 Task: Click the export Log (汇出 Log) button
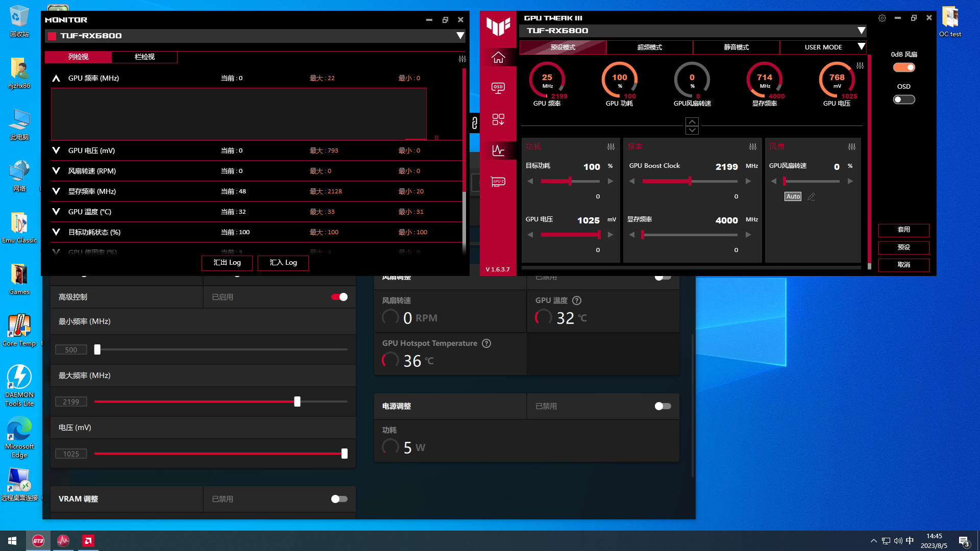coord(227,263)
